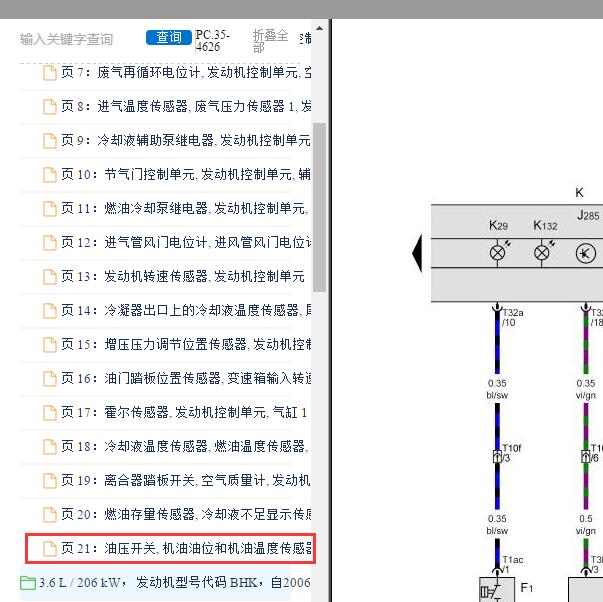Focus the 输入关键字查询 keyword search field
The image size is (603, 602).
67,39
